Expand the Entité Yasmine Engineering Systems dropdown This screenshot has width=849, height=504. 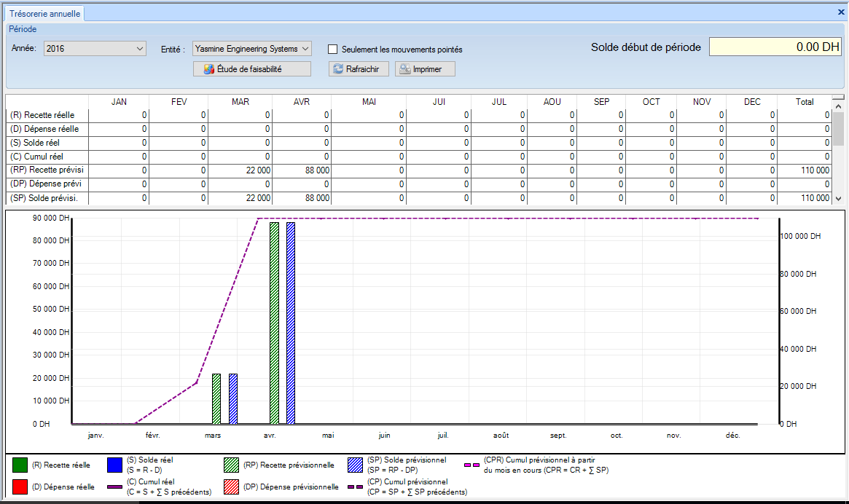tap(305, 49)
